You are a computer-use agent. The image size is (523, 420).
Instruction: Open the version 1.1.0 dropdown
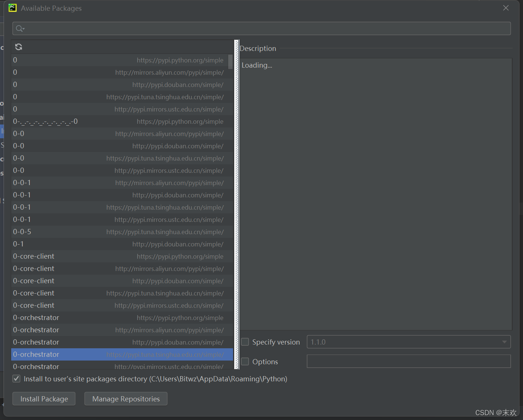coord(409,342)
